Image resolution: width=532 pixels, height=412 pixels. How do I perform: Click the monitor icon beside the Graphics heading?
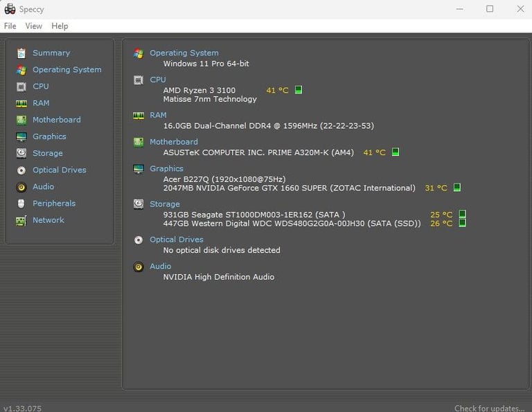point(139,169)
